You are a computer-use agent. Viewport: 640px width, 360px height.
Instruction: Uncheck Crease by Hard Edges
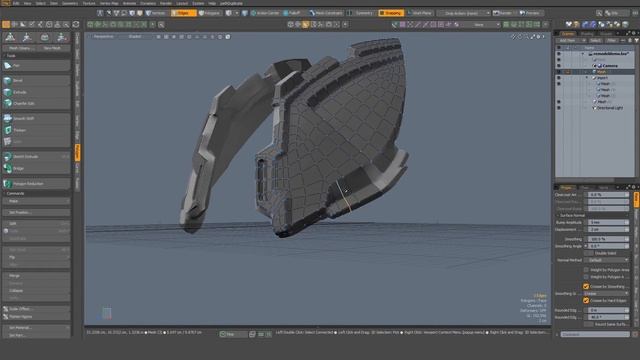pos(586,300)
